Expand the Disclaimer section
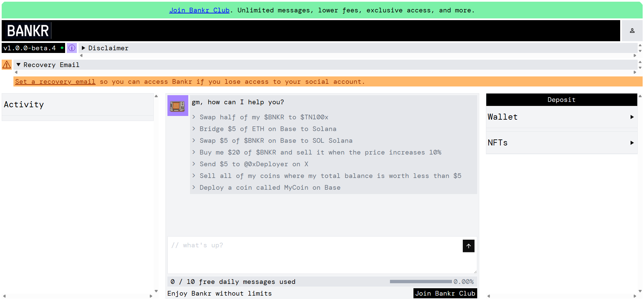 105,48
